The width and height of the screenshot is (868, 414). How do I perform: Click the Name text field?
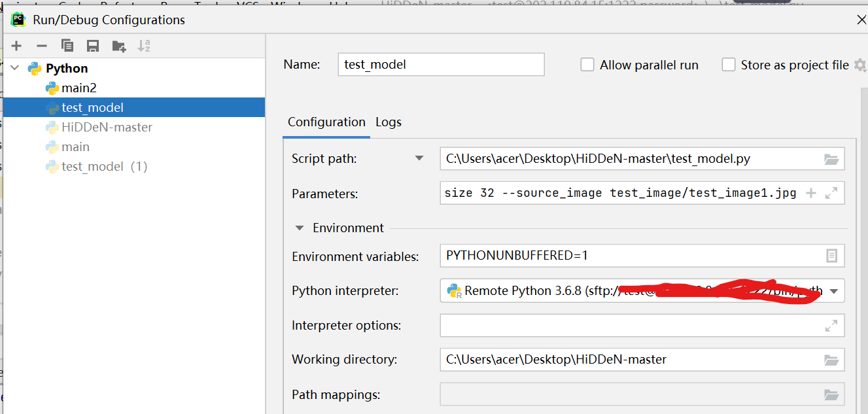442,65
